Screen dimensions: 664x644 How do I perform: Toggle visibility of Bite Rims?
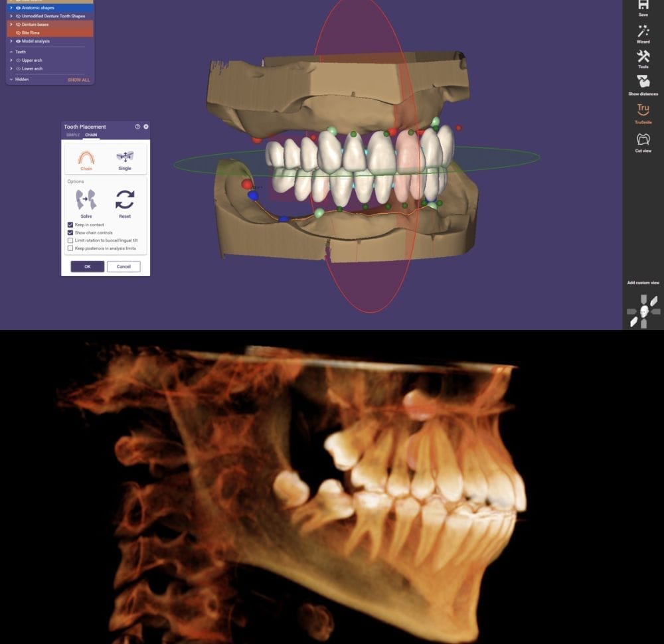[x=19, y=32]
